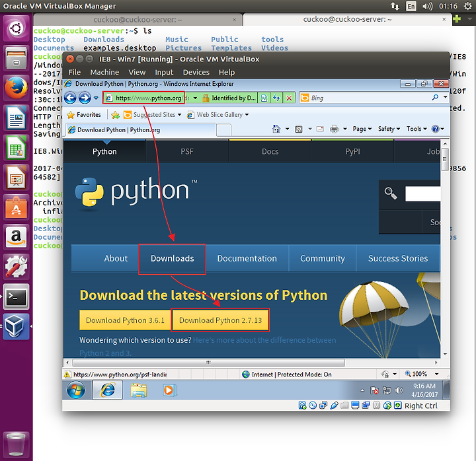The height and width of the screenshot is (461, 476).
Task: Open Firefox from the Ubuntu launcher
Action: [16, 87]
